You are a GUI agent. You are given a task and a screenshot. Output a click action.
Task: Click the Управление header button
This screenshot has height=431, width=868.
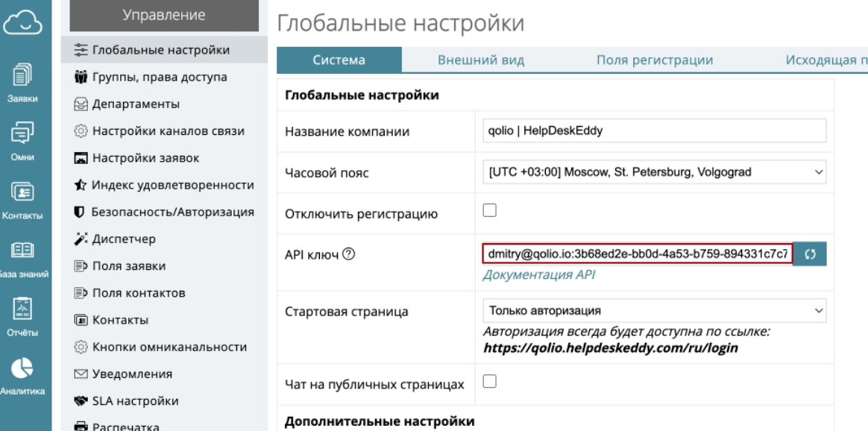pyautogui.click(x=163, y=16)
